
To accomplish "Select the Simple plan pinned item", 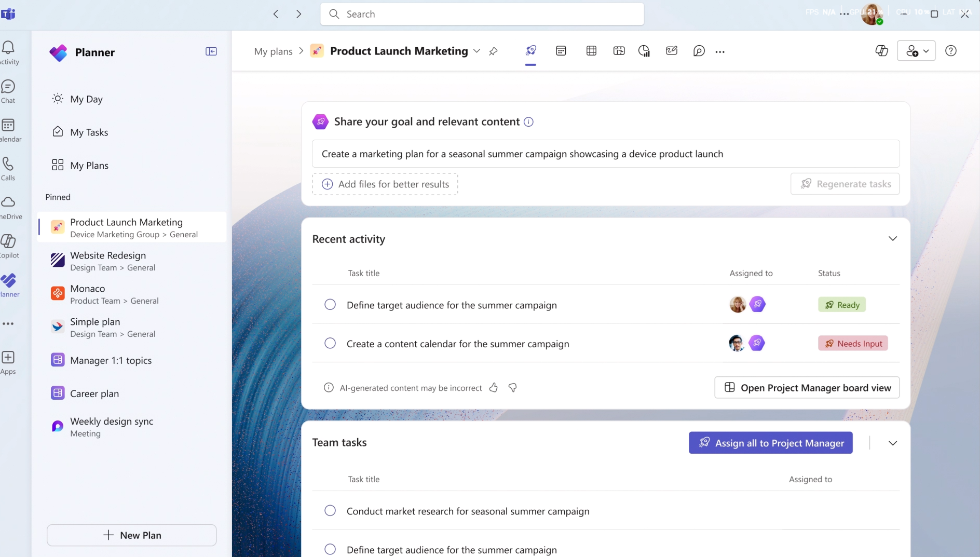I will pos(132,327).
